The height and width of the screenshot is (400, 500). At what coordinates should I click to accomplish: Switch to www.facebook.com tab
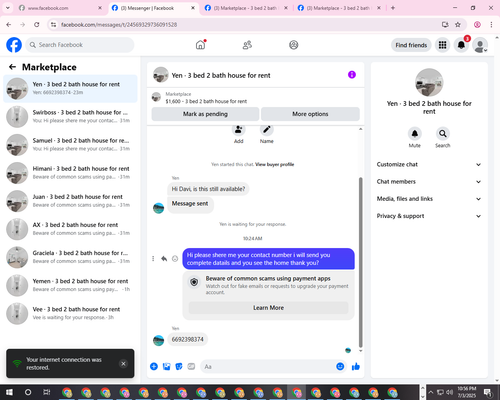coord(60,8)
